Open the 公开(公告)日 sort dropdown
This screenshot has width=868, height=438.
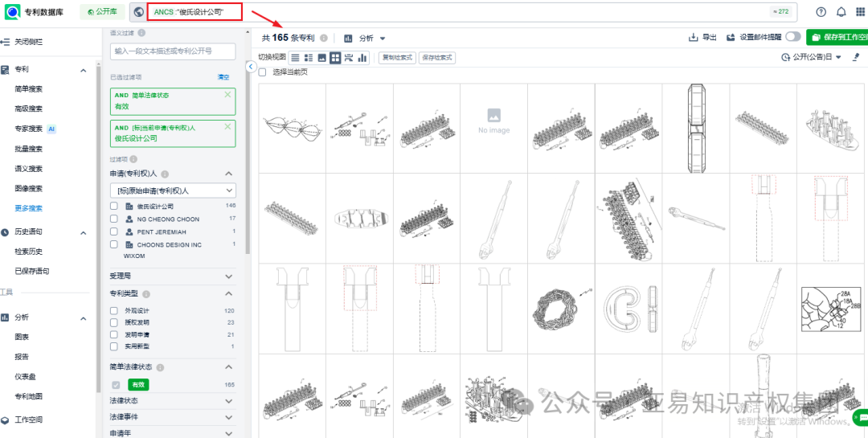(811, 58)
